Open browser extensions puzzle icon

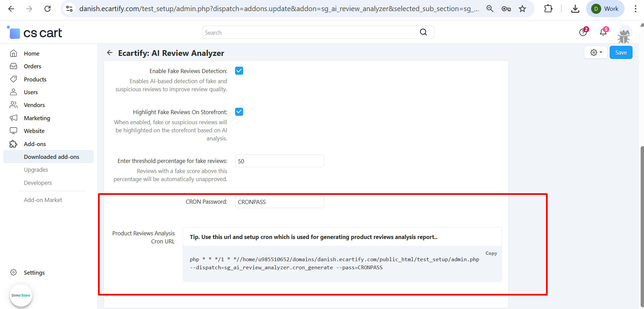click(548, 9)
